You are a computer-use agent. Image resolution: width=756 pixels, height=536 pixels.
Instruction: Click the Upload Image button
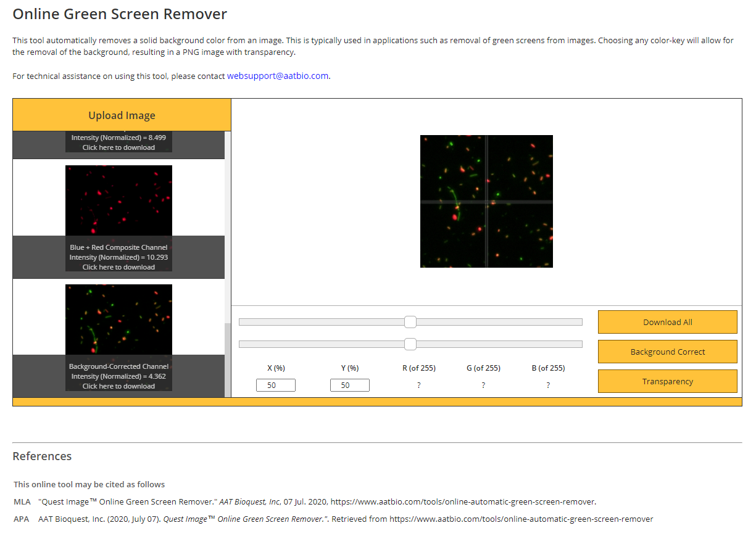click(122, 115)
